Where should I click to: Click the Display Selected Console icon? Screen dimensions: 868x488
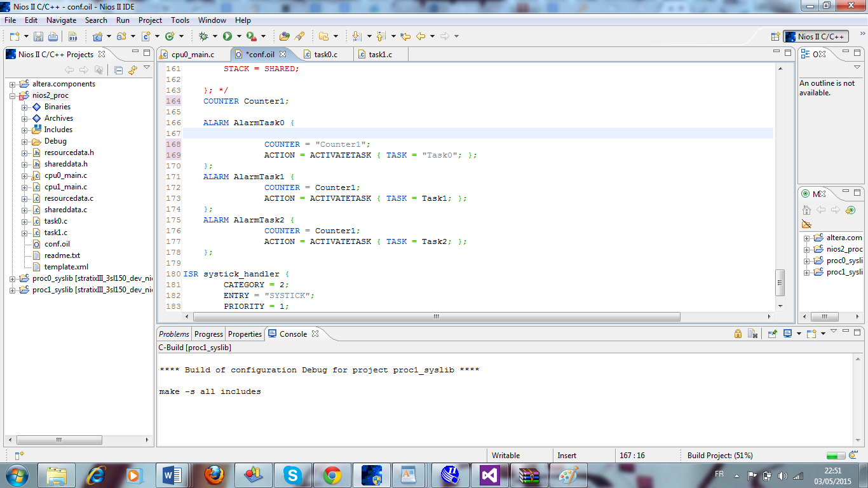pyautogui.click(x=787, y=334)
